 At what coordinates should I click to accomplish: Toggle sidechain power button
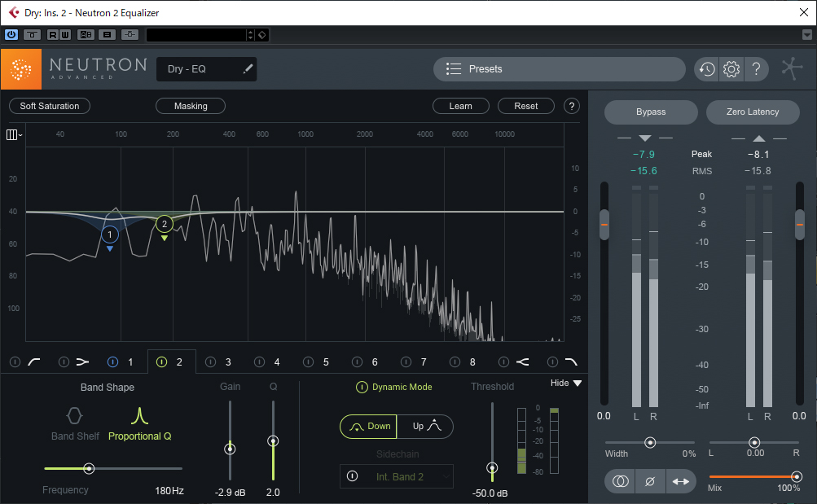352,476
